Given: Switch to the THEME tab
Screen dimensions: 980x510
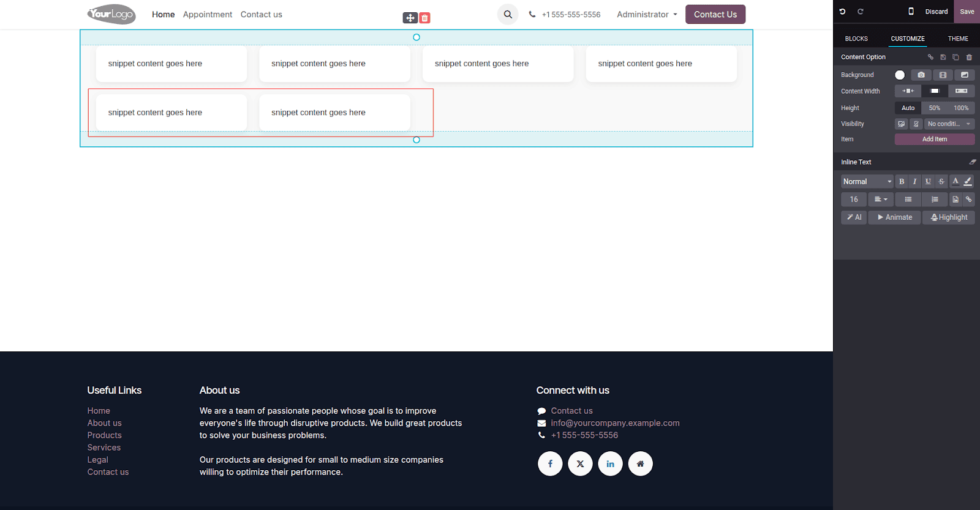Looking at the screenshot, I should pyautogui.click(x=958, y=39).
